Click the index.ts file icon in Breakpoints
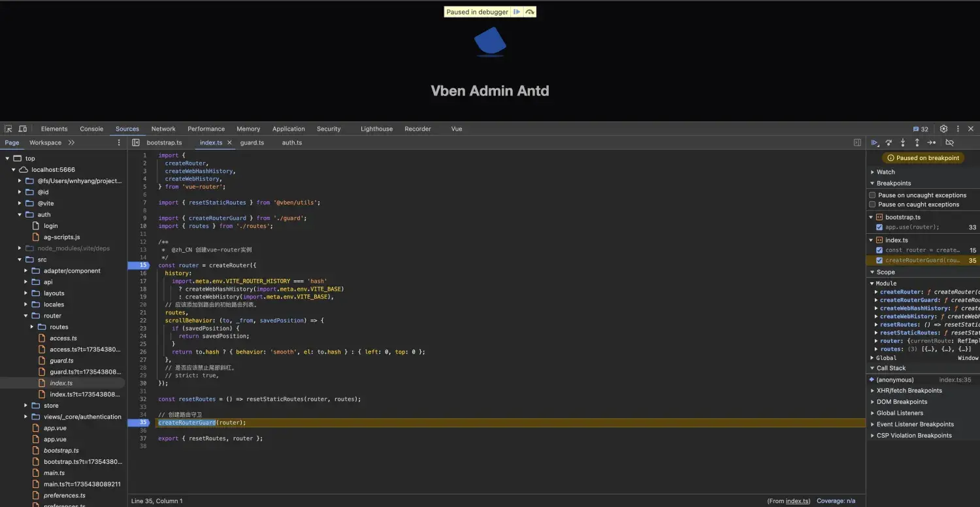980x507 pixels. (x=879, y=240)
